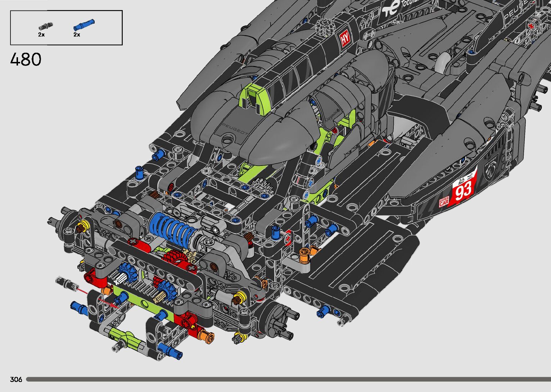Click the step number 480
The image size is (551, 392).
[26, 59]
